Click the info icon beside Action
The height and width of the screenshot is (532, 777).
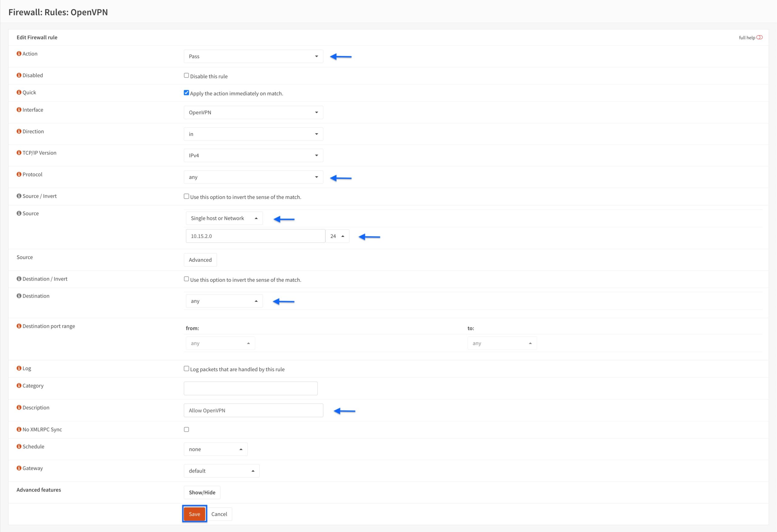click(19, 53)
